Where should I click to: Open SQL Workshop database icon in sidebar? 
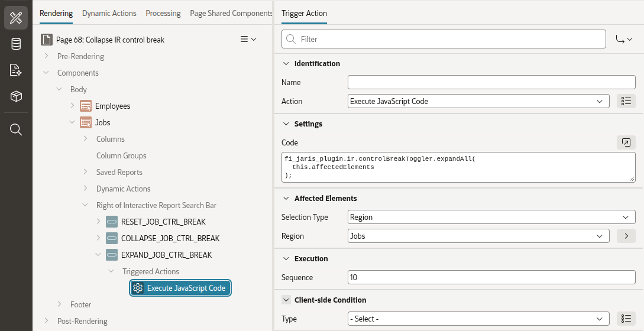(x=16, y=44)
